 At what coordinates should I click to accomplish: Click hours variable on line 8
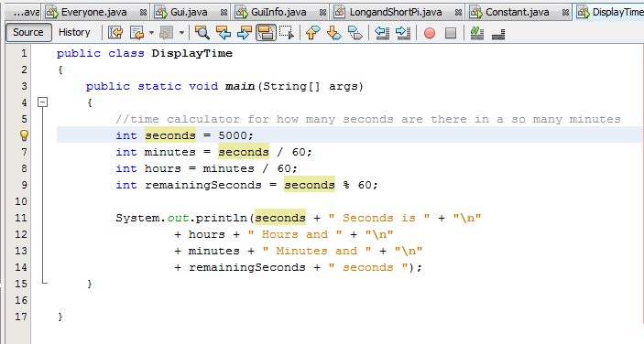[163, 168]
